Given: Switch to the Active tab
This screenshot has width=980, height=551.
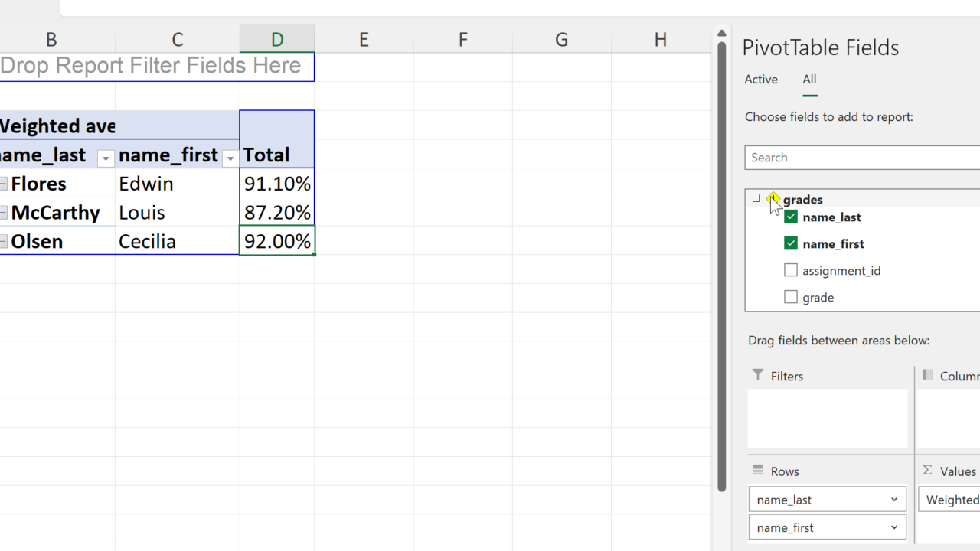Looking at the screenshot, I should coord(761,80).
